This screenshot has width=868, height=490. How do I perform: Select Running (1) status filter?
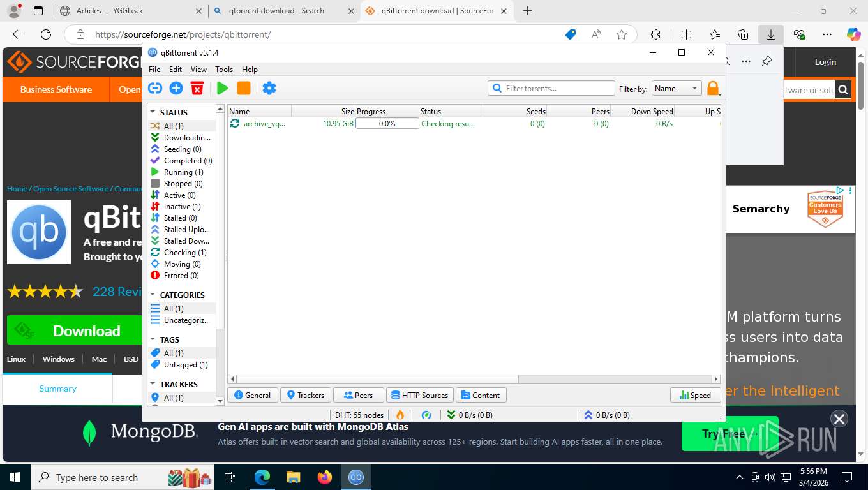[181, 172]
